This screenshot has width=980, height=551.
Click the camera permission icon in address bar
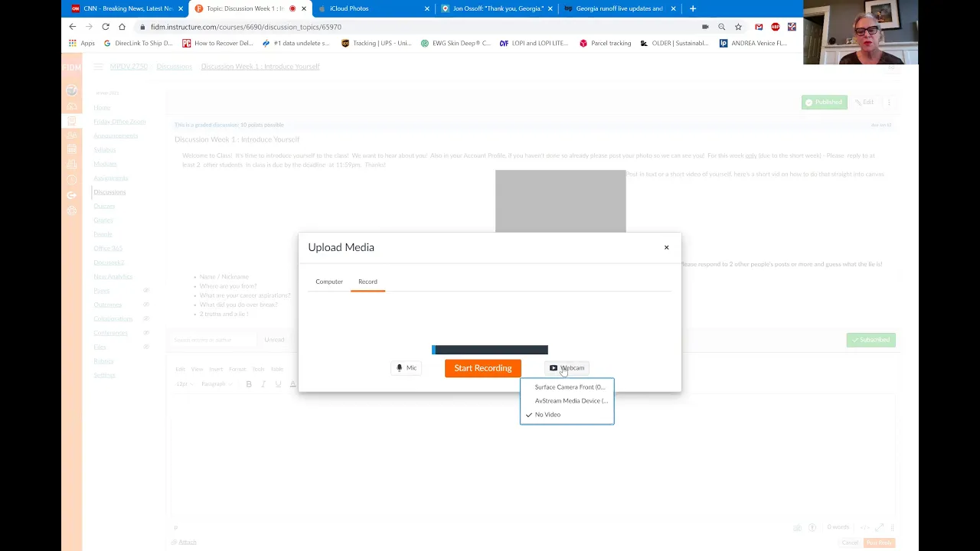coord(705,27)
